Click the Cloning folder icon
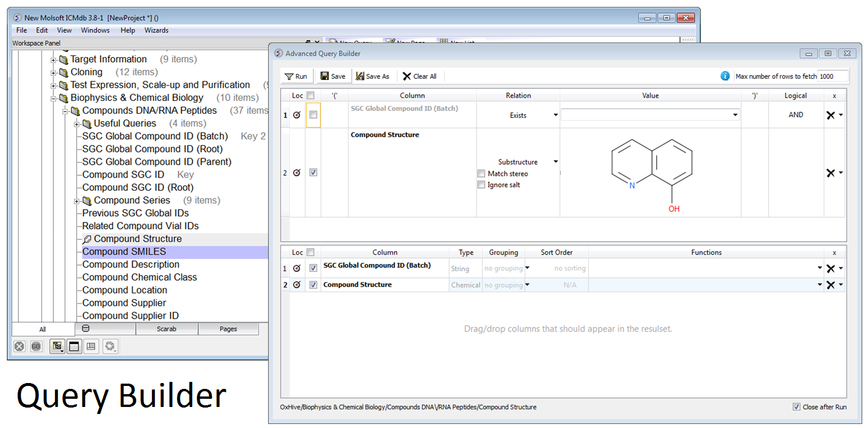868x428 pixels. click(x=63, y=72)
